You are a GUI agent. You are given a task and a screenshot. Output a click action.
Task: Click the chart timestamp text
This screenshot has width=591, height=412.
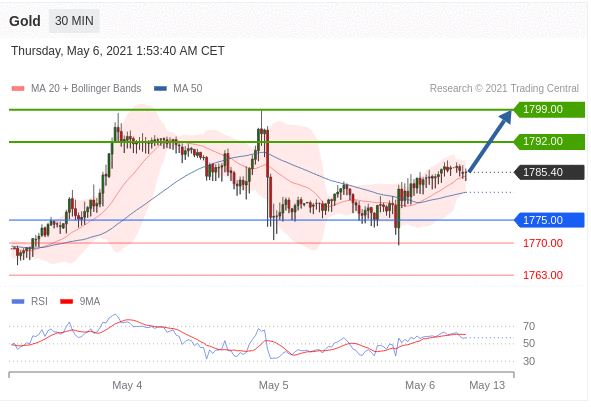pos(118,51)
